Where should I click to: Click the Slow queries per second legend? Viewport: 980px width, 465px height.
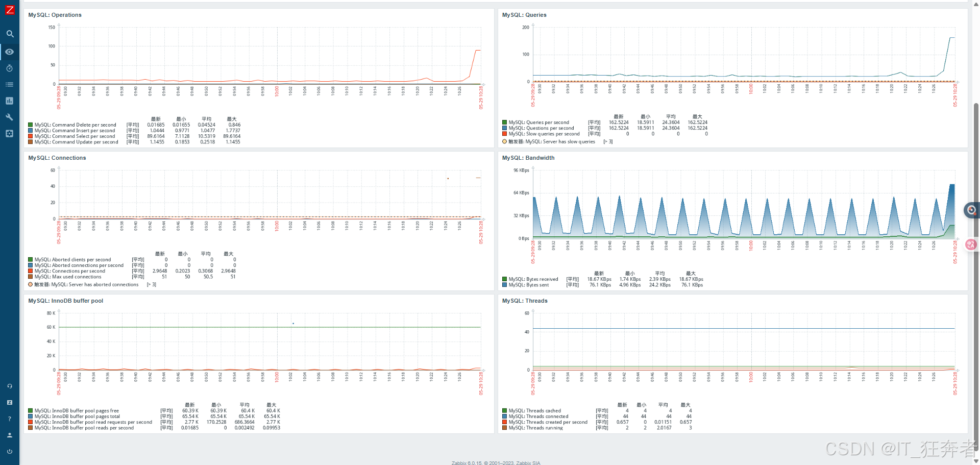pyautogui.click(x=544, y=134)
